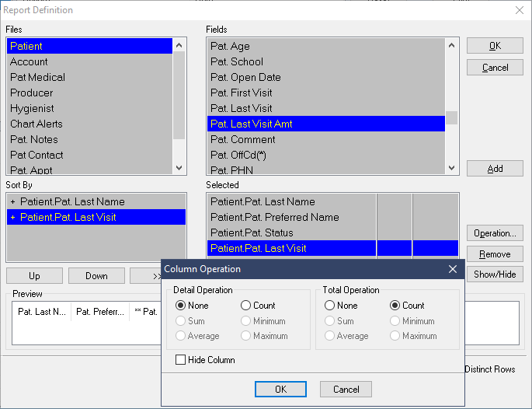Enable the Hide Column checkbox
Image resolution: width=532 pixels, height=409 pixels.
pos(181,360)
